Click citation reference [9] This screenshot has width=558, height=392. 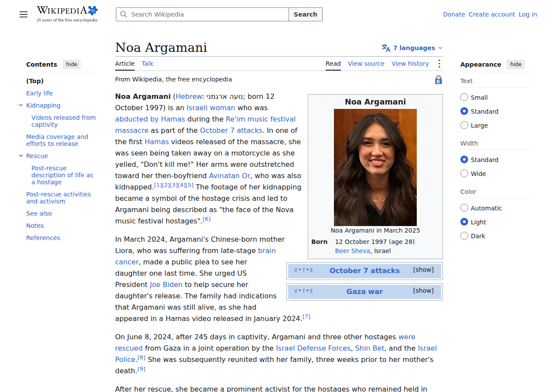click(142, 369)
